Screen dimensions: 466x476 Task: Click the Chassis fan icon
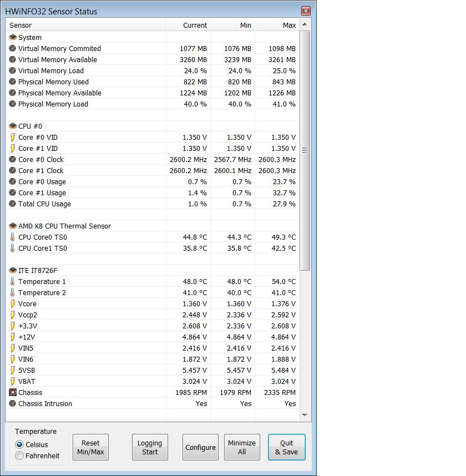pyautogui.click(x=12, y=392)
